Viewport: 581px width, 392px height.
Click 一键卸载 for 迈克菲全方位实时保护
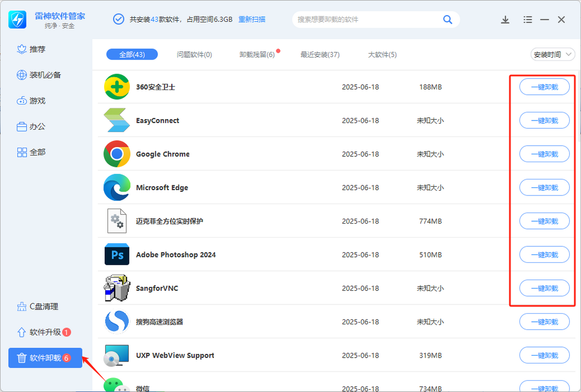pos(545,221)
